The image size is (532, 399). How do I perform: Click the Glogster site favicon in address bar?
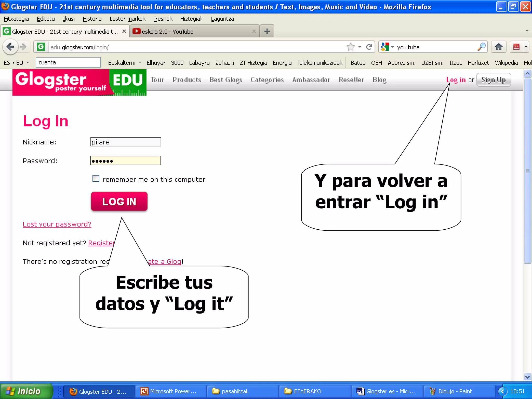point(41,47)
